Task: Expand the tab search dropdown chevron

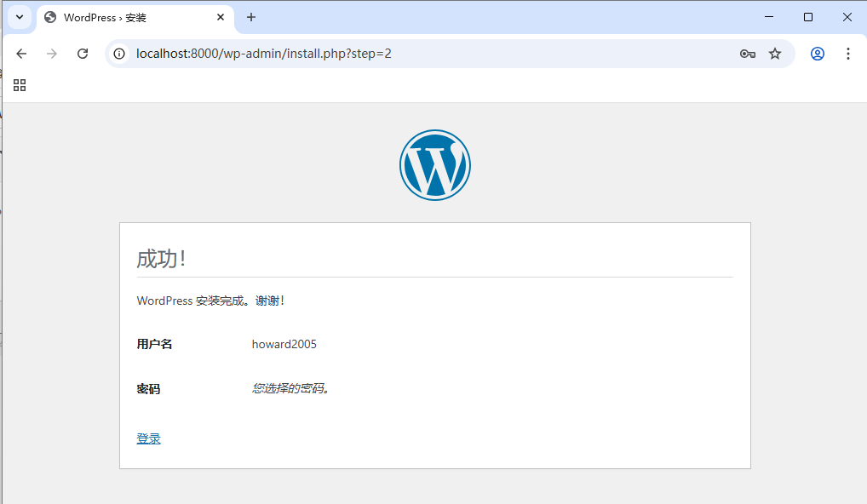Action: pos(20,17)
